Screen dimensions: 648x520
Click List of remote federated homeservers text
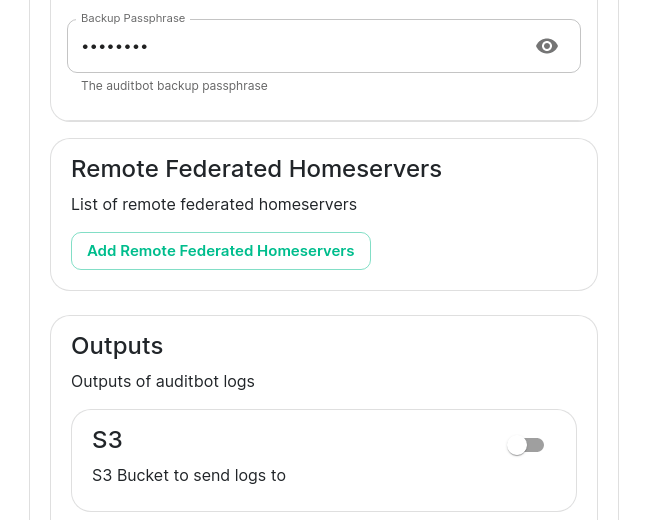(213, 204)
